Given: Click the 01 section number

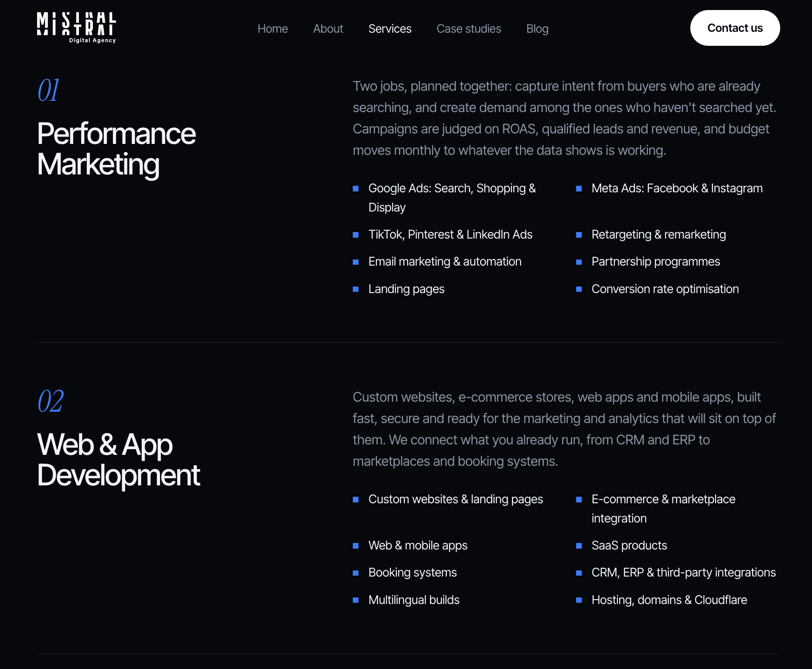Looking at the screenshot, I should 48,90.
